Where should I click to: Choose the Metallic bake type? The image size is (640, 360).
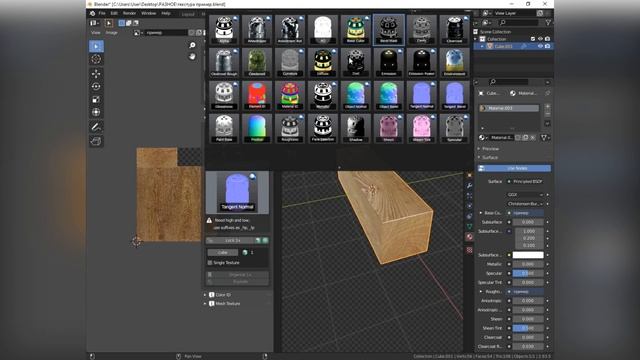(x=323, y=95)
